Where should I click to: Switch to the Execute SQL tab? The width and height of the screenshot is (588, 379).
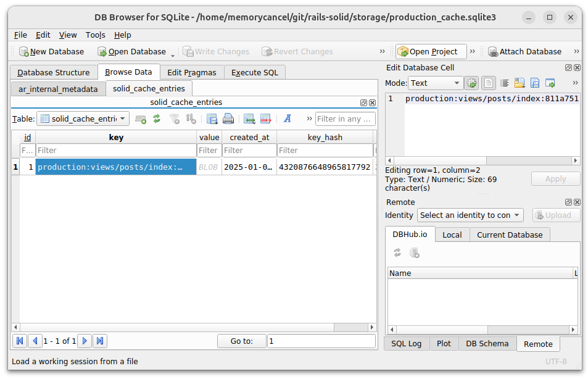click(255, 72)
